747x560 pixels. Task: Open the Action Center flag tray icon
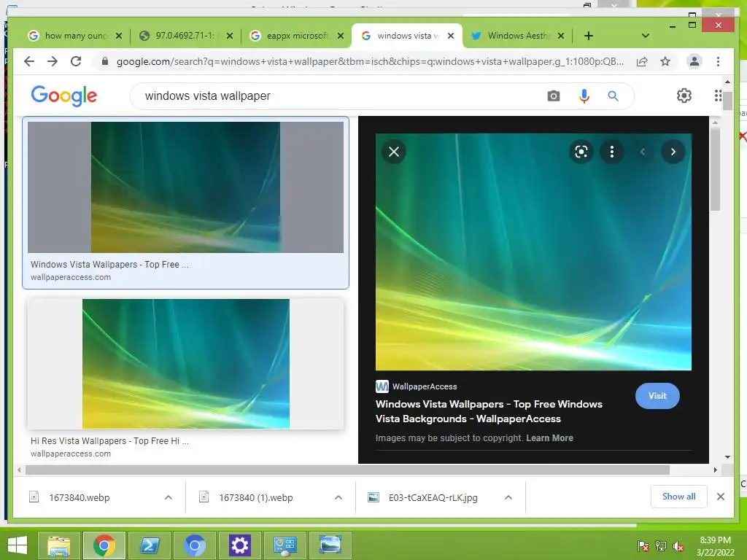pos(643,546)
